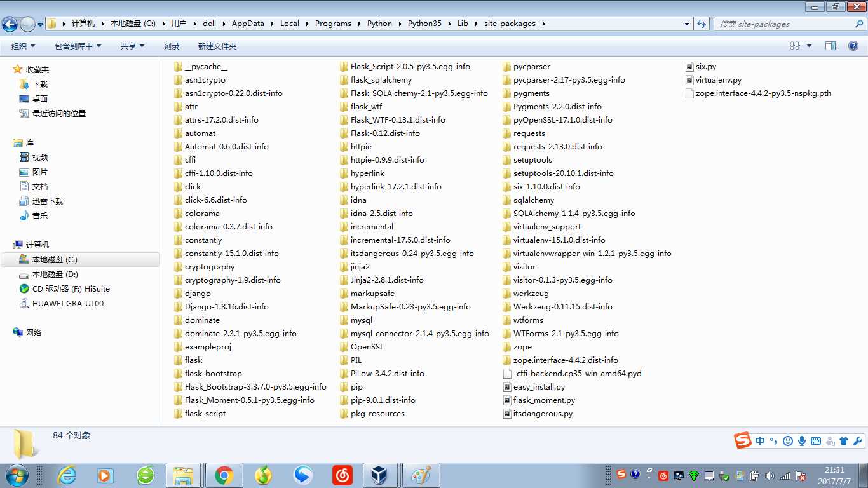Screen dimensions: 868x488
Task: Select HUAWEI GRA-UL00 device
Action: pyautogui.click(x=68, y=303)
